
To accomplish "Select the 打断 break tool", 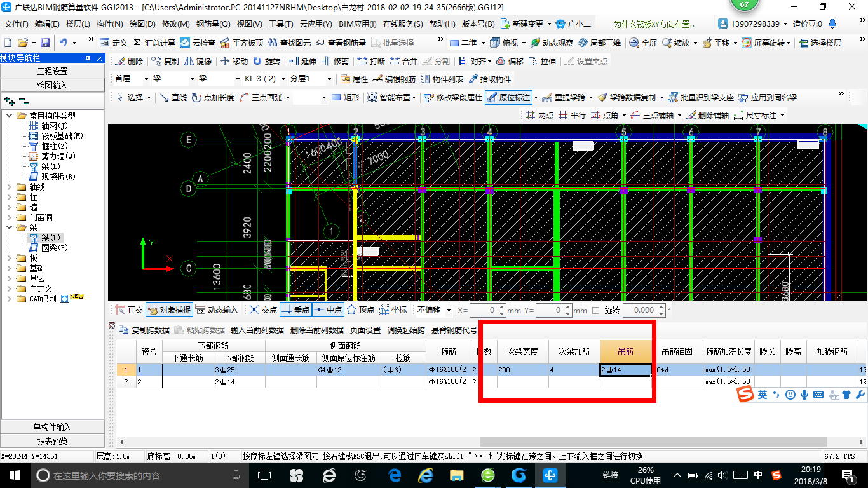I will 371,62.
